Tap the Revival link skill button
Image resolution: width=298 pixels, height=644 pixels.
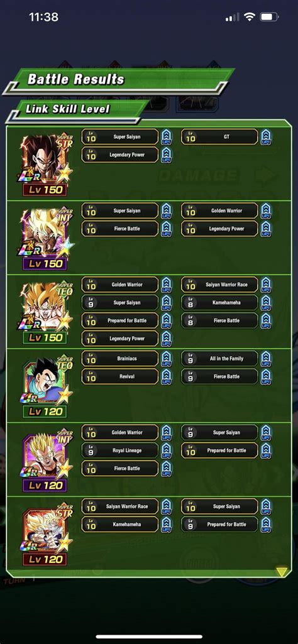pos(120,376)
